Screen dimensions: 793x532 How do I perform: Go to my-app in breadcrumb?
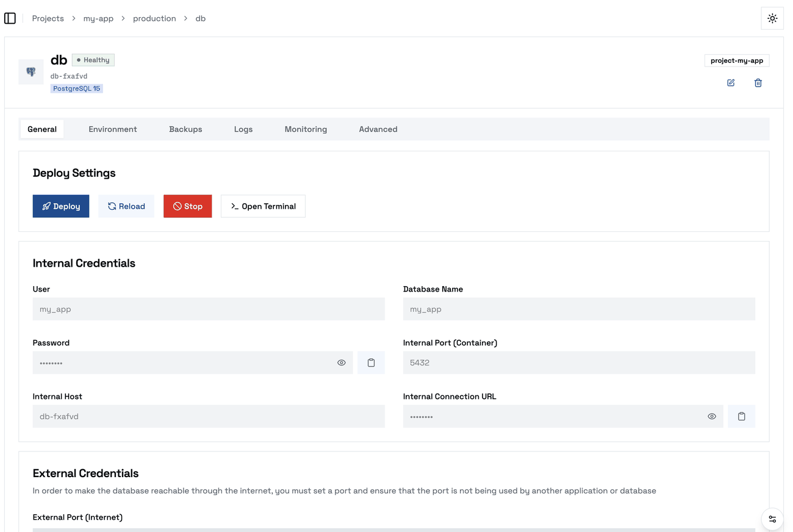(x=99, y=18)
